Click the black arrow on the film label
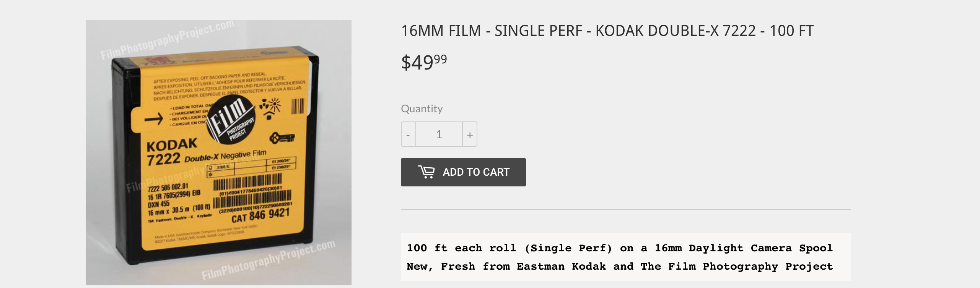 tap(154, 120)
